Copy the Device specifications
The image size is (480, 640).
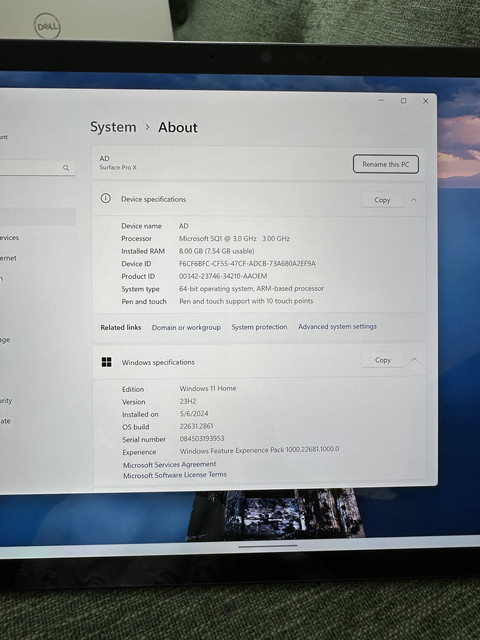click(x=382, y=200)
